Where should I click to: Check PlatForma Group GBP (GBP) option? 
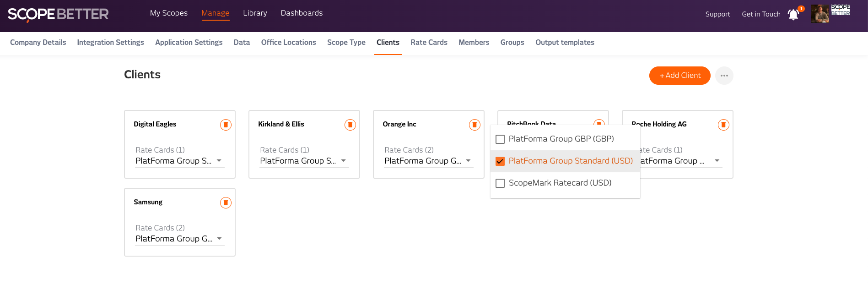tap(500, 139)
